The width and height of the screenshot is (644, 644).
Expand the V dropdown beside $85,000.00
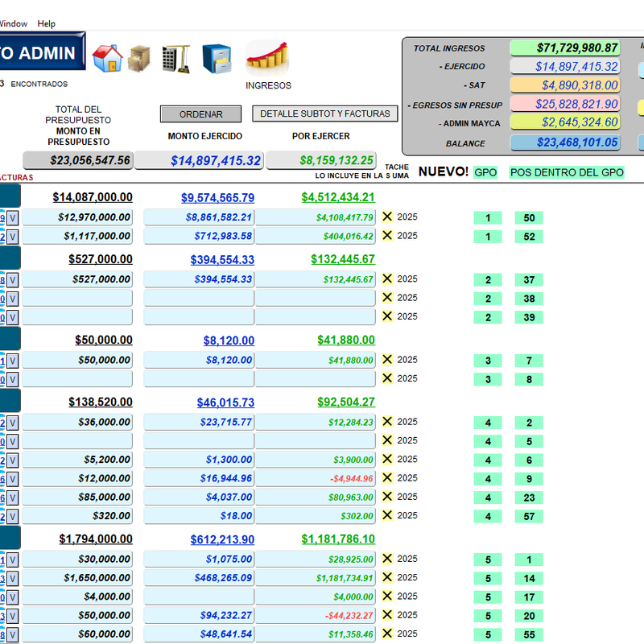coord(13,497)
